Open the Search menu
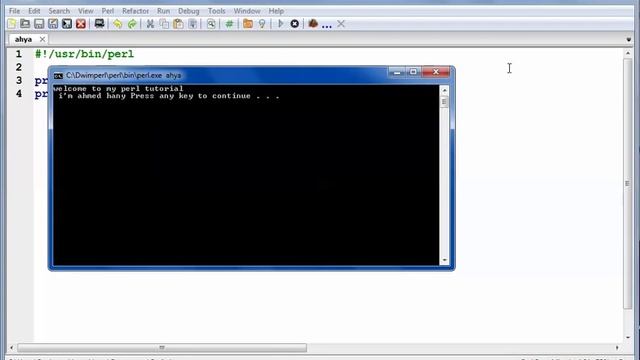The height and width of the screenshot is (360, 640). [59, 11]
